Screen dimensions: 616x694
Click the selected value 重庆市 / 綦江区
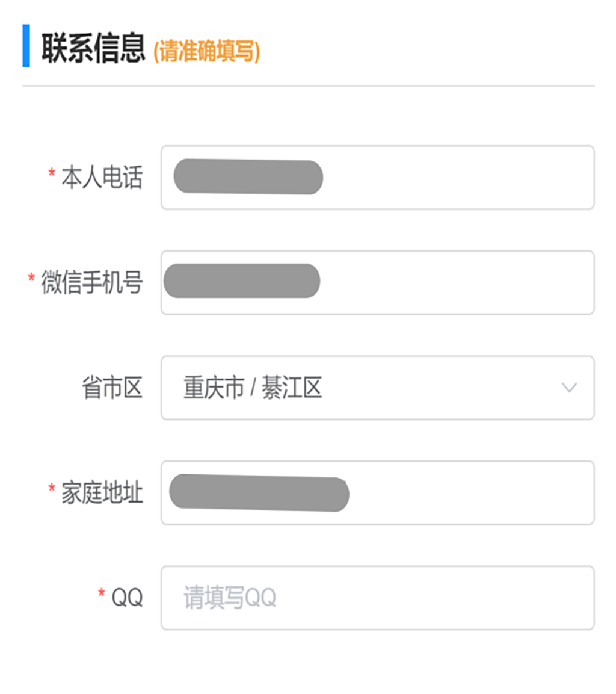tap(253, 389)
